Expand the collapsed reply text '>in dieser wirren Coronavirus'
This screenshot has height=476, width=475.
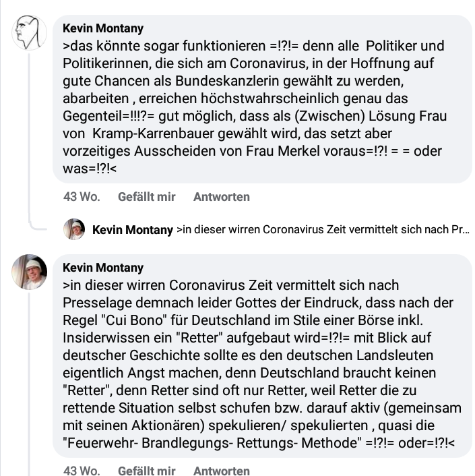[x=323, y=229]
